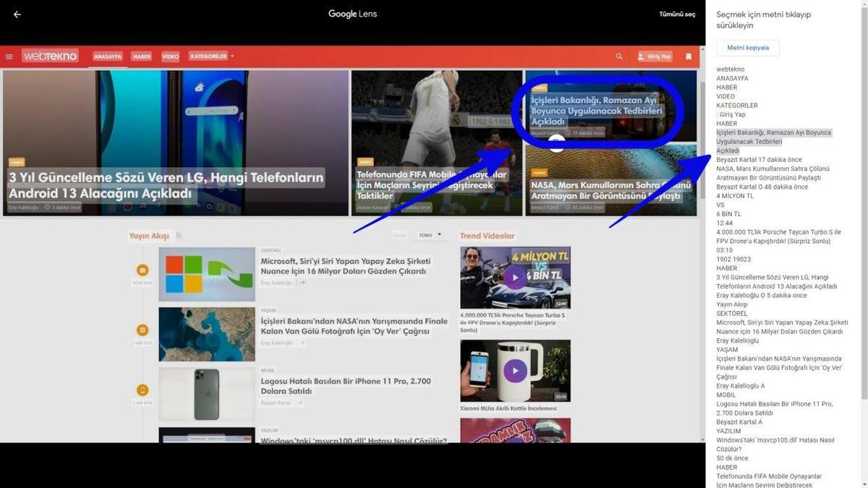The width and height of the screenshot is (868, 488).
Task: Click the briefcase timeline icon for Sektörel
Action: click(142, 270)
